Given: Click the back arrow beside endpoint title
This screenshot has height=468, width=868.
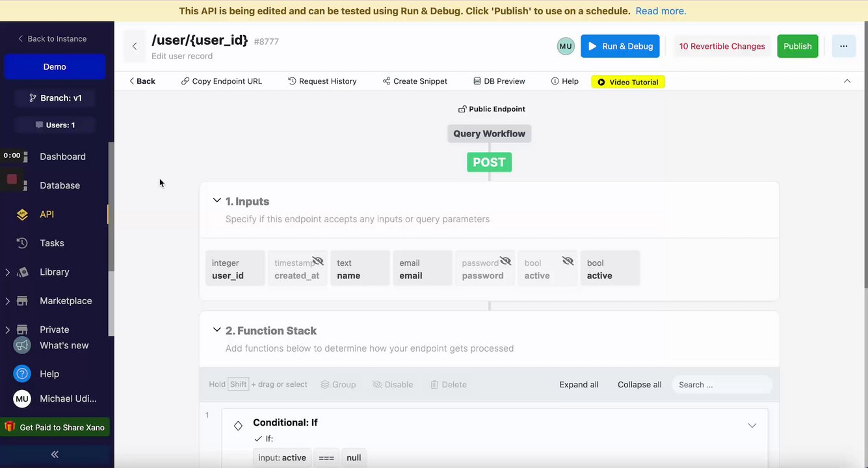Looking at the screenshot, I should [x=135, y=46].
